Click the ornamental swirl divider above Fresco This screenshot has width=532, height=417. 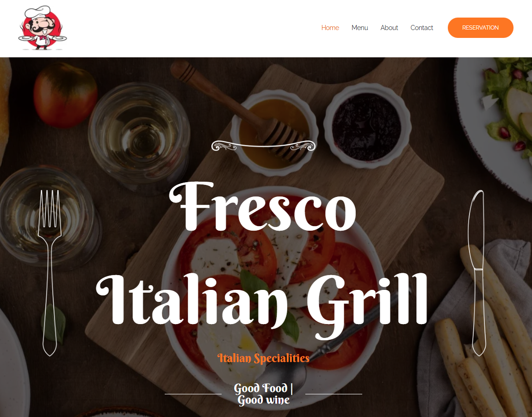click(263, 146)
